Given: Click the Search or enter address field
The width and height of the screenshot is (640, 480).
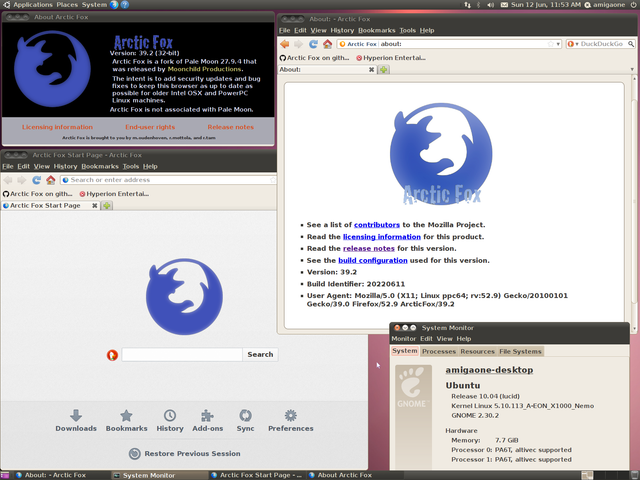Looking at the screenshot, I should pyautogui.click(x=168, y=180).
